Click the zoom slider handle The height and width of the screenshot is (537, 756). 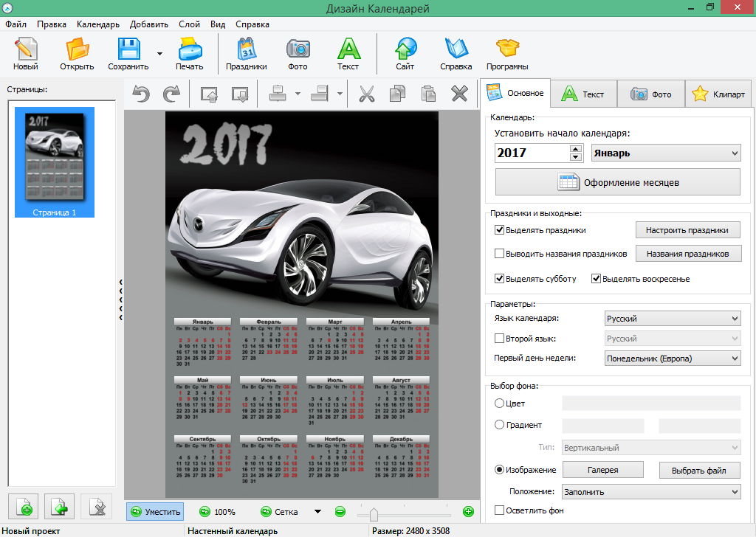click(x=374, y=513)
